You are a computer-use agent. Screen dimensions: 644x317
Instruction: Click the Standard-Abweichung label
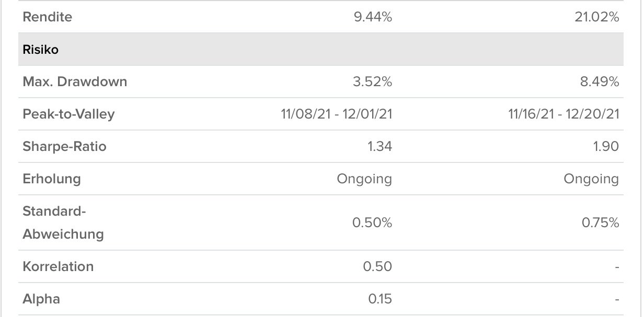(63, 223)
